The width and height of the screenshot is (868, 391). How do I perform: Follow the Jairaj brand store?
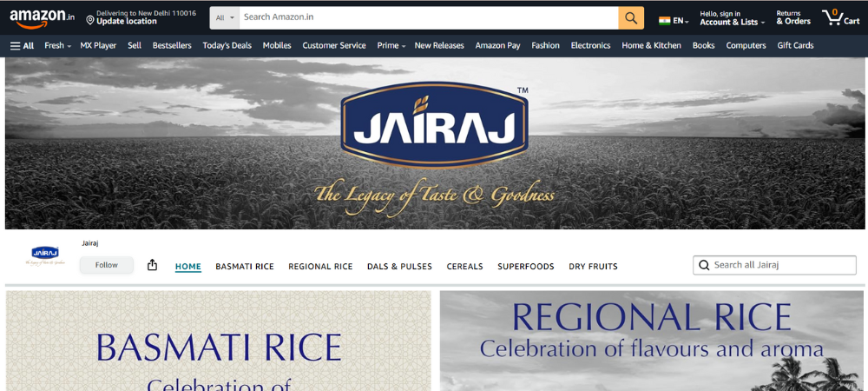tap(107, 265)
